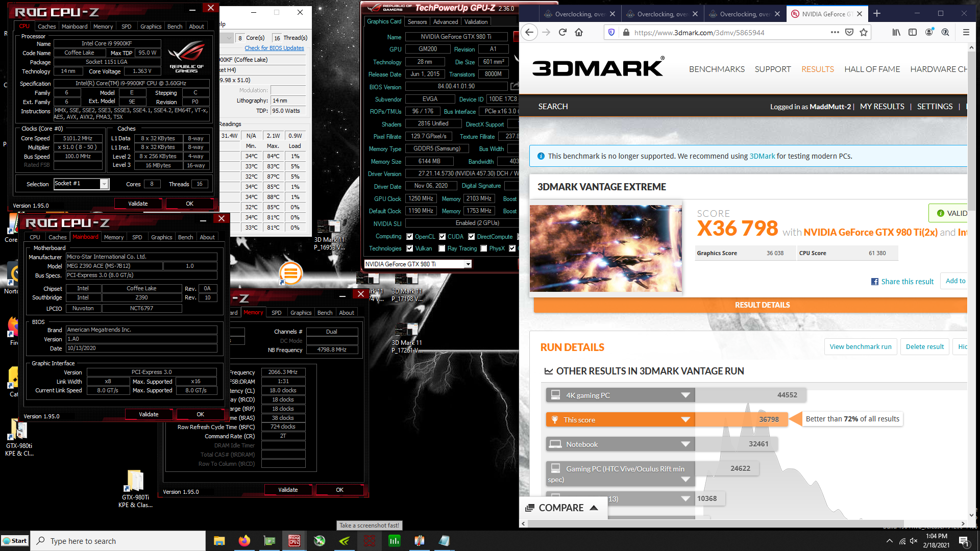Open NVIDIA app on the taskbar
980x551 pixels.
[345, 541]
